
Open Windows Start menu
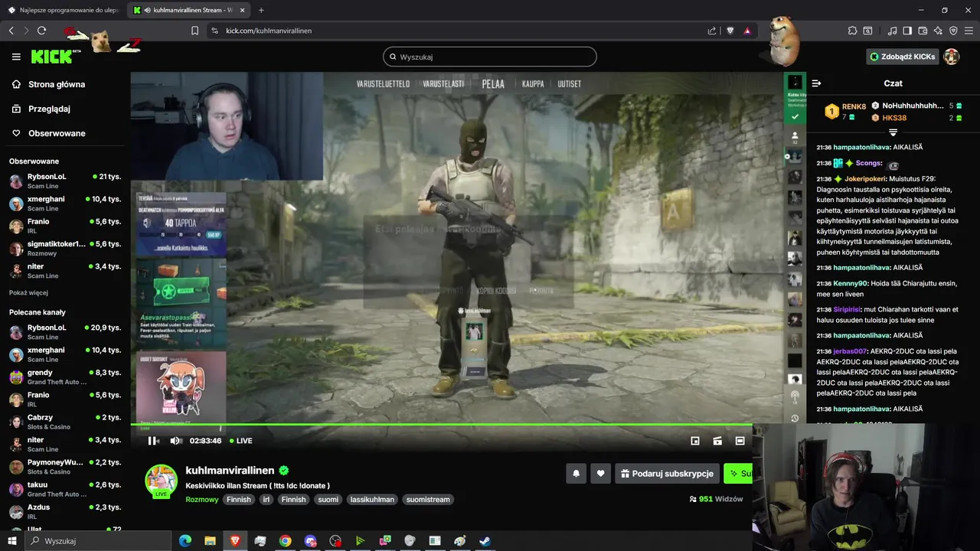[x=11, y=541]
